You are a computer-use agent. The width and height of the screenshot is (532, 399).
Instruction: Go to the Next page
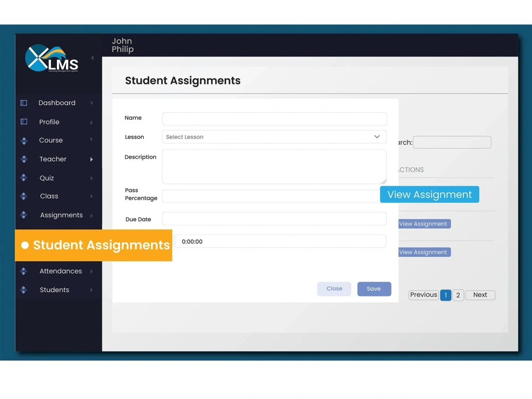(480, 295)
